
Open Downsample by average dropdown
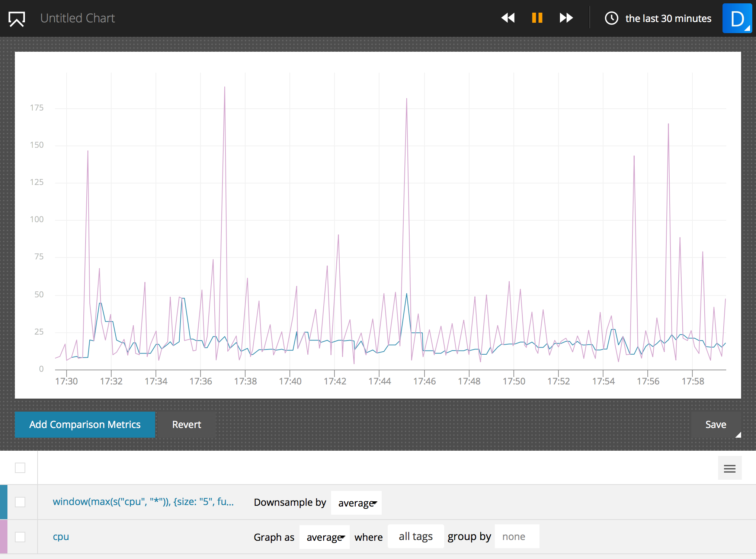point(356,503)
